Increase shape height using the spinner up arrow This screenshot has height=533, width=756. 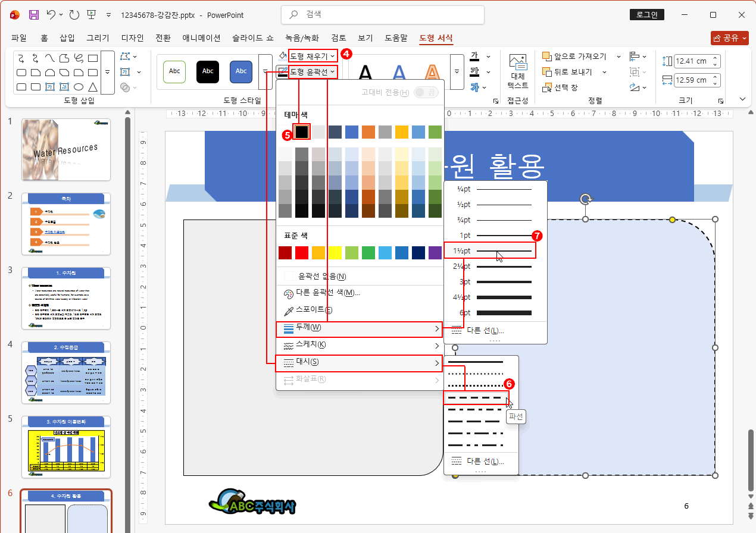pyautogui.click(x=715, y=58)
